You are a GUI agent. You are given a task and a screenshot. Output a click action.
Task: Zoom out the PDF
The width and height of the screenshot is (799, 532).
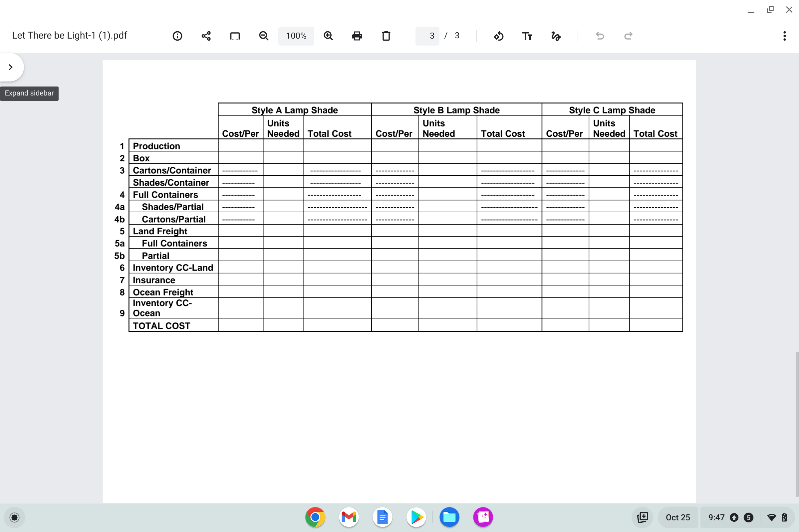coord(264,36)
